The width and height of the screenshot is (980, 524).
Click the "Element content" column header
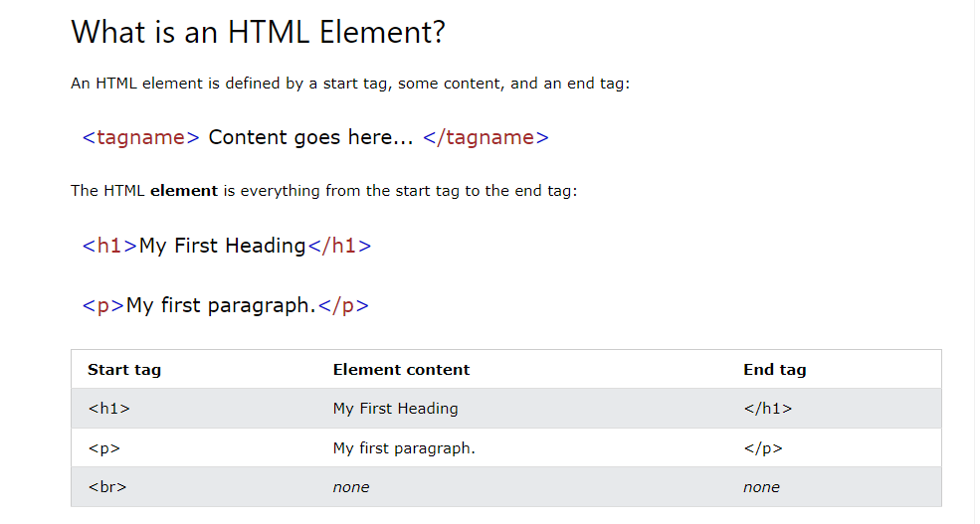(x=401, y=370)
